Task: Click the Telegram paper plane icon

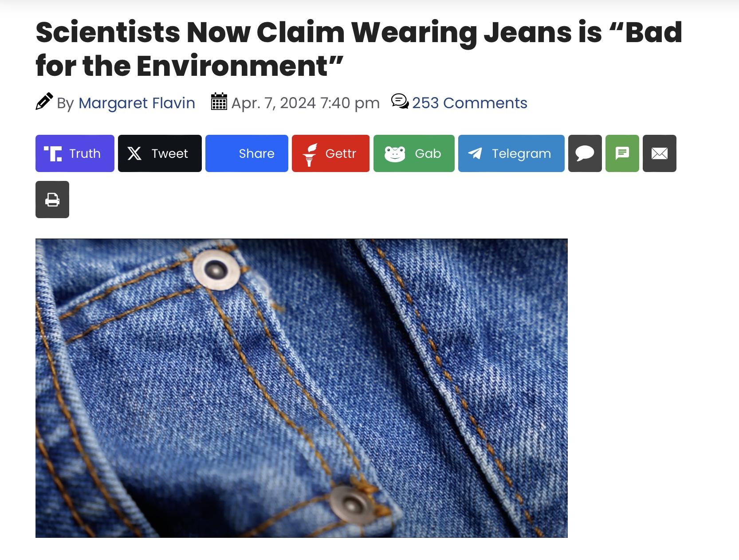Action: point(475,153)
